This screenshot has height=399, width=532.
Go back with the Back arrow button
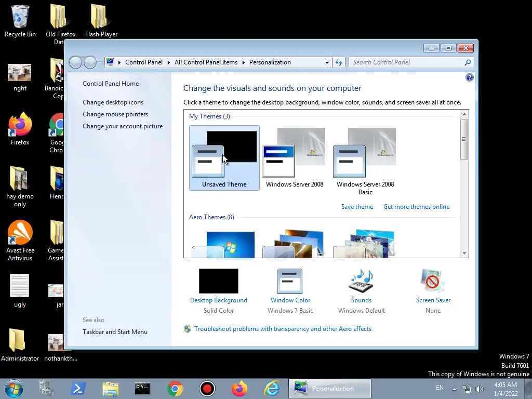point(75,62)
